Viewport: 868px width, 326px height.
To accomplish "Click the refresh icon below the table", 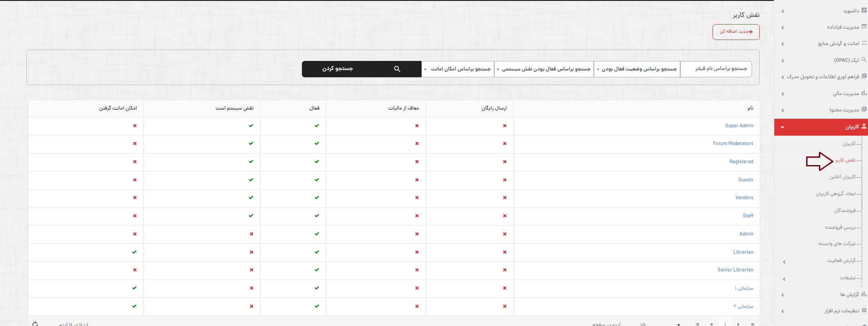I will tap(35, 324).
